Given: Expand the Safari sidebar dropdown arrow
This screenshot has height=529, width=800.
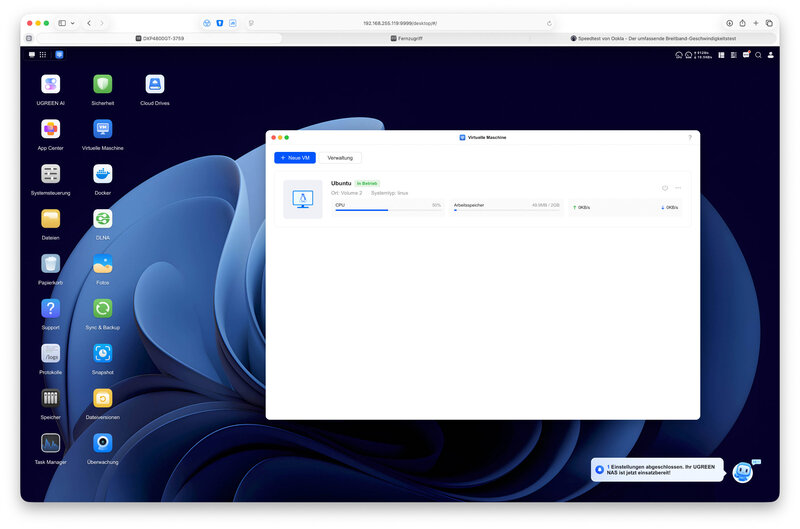Looking at the screenshot, I should point(72,23).
